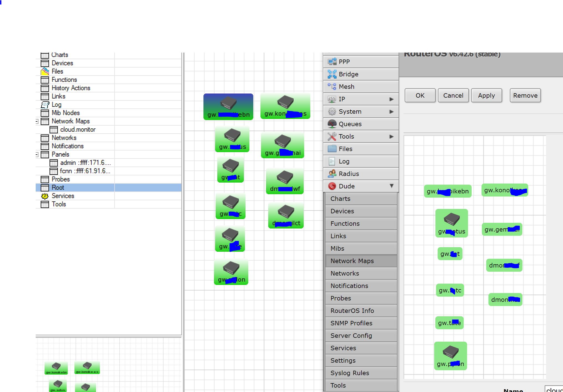Open SNMP Profiles in the Dude submenu
Screen dimensions: 563x392
tap(361, 323)
